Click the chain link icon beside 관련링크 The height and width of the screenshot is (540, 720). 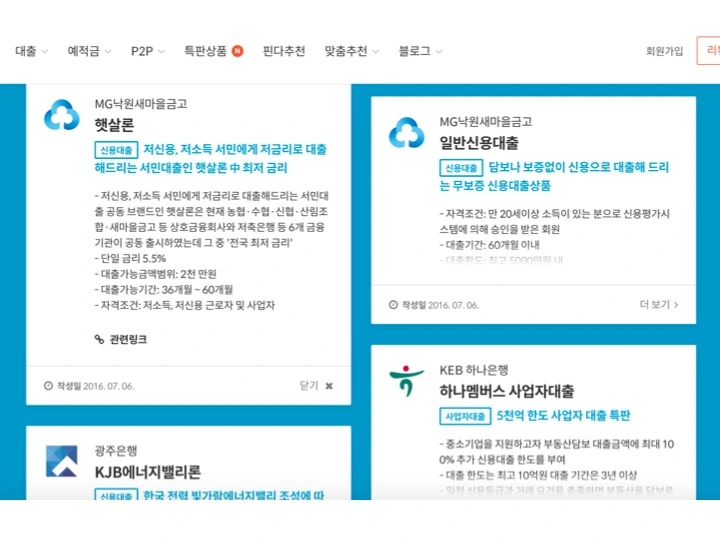pos(99,339)
